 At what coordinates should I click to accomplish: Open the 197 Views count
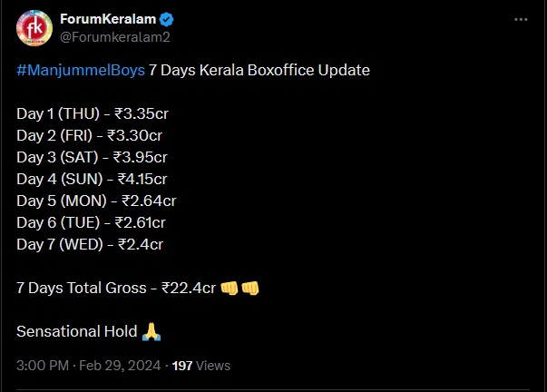pyautogui.click(x=201, y=366)
